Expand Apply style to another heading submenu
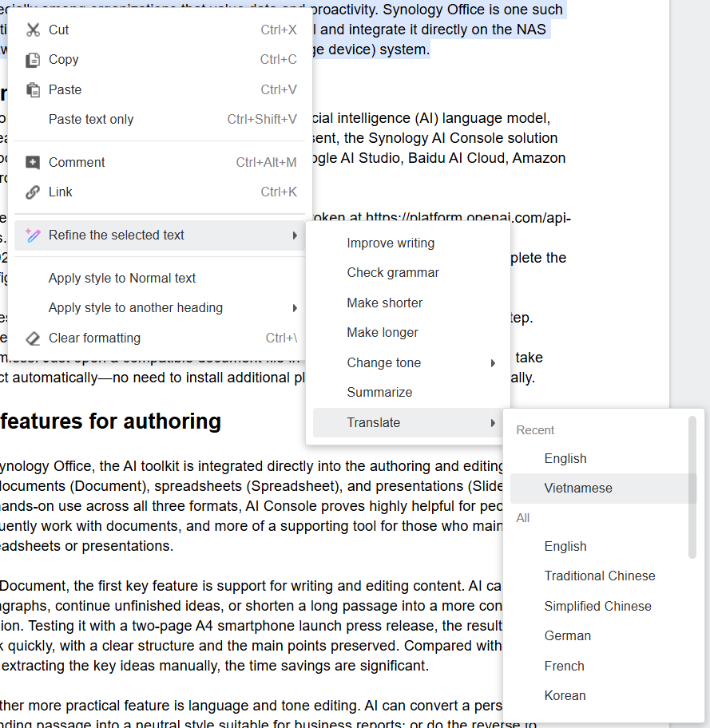 click(x=295, y=308)
